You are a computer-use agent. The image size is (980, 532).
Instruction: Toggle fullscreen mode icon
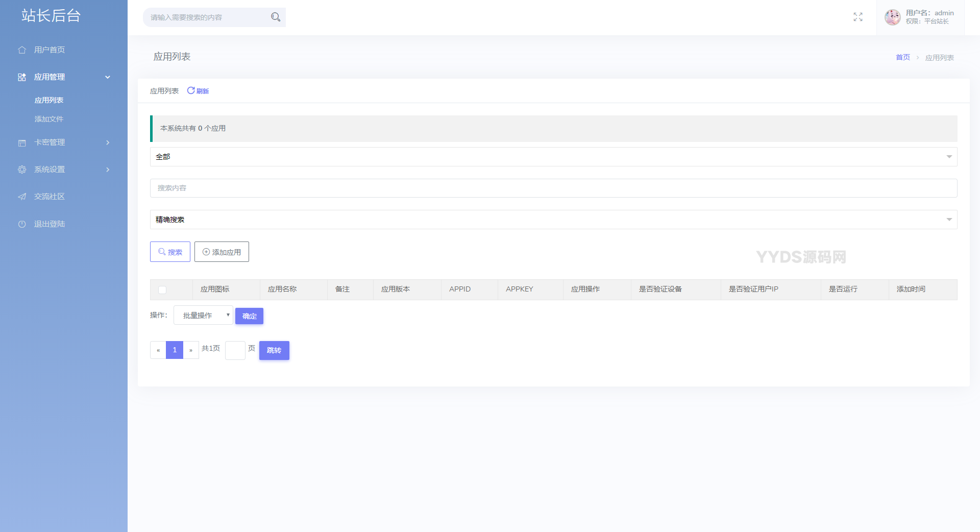click(x=858, y=17)
